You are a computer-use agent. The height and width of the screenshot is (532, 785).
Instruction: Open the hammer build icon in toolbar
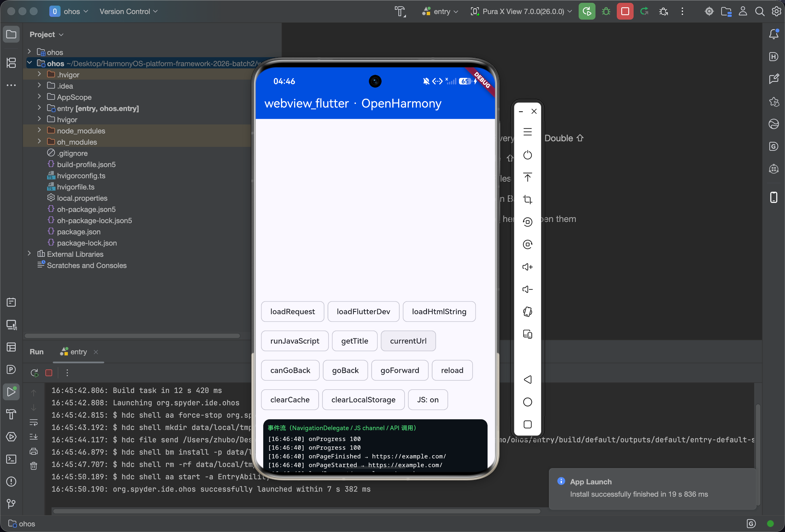coord(400,11)
